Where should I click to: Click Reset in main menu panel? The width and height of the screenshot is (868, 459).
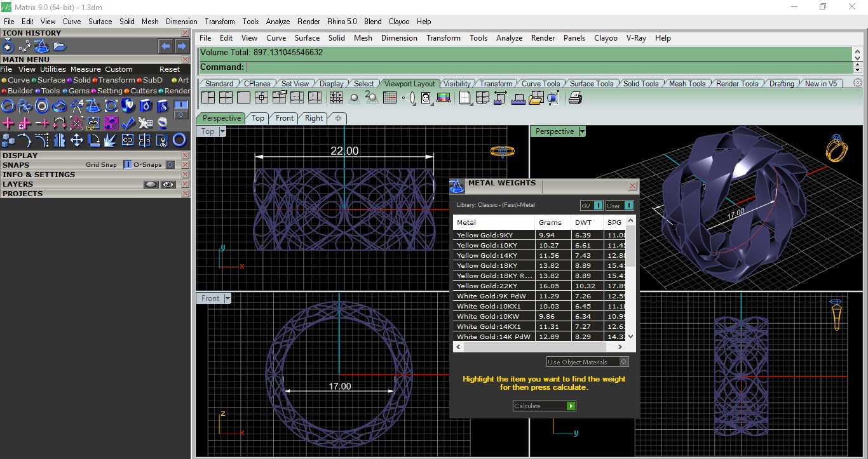(170, 69)
